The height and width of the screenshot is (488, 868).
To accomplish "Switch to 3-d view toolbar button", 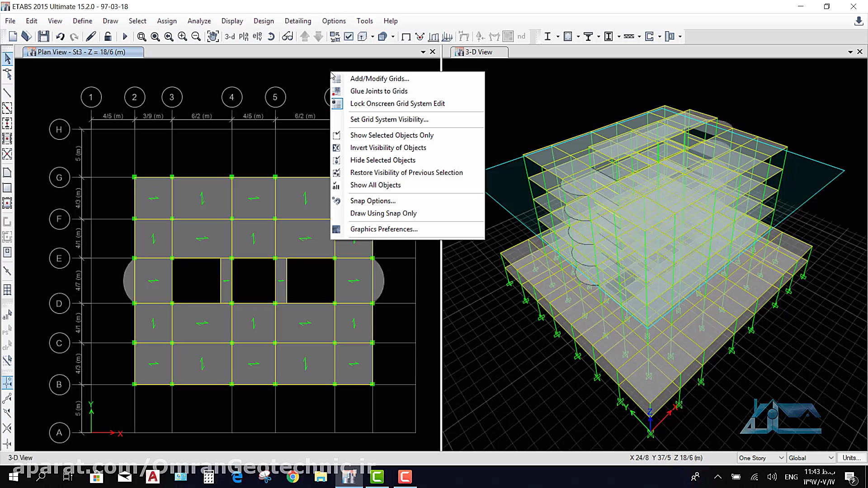I will tap(230, 37).
